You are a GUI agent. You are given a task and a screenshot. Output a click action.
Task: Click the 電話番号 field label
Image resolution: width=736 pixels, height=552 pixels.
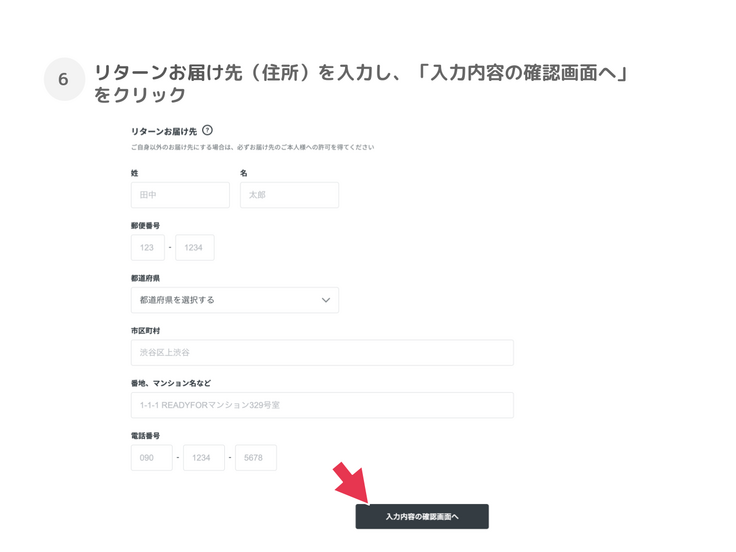(145, 436)
